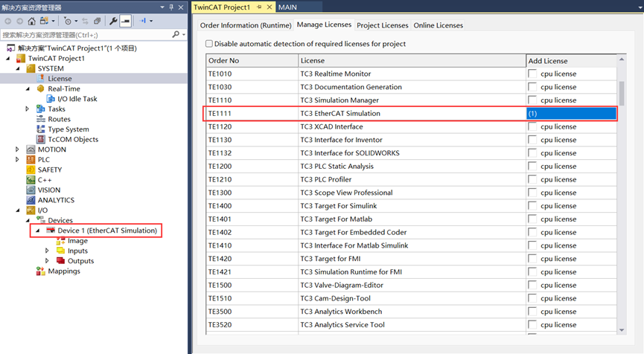The image size is (644, 354).
Task: Click the blue arrow sync toolbar icon
Action: (x=142, y=21)
